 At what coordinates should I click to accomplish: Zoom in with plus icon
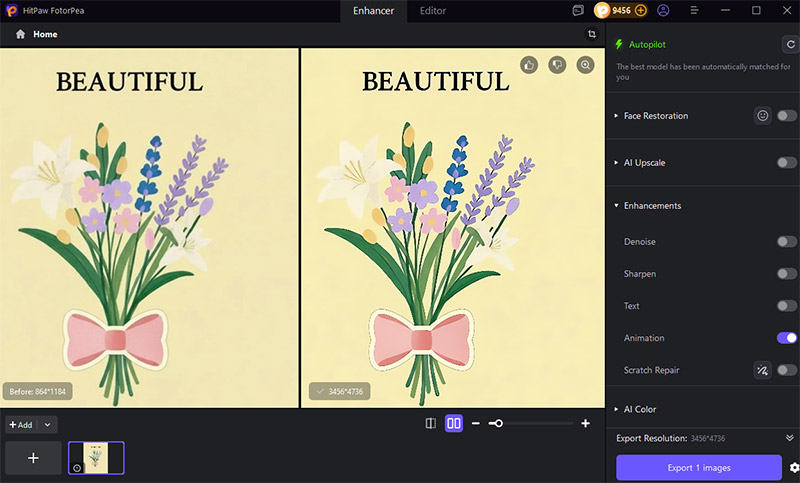pyautogui.click(x=585, y=423)
